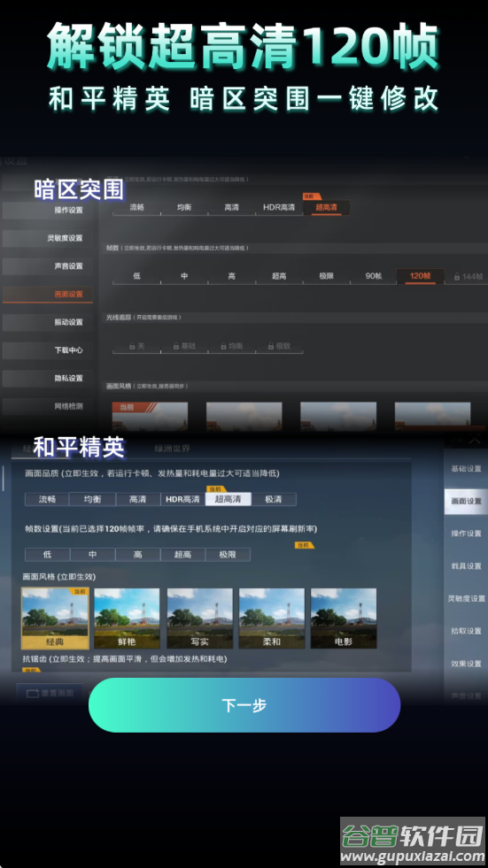Set 暗区突围 frame rate to 中
The height and width of the screenshot is (868, 488).
click(184, 276)
